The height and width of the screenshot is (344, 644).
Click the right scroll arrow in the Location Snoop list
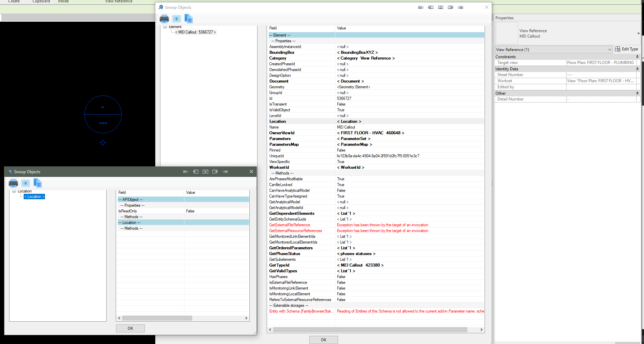(246, 318)
